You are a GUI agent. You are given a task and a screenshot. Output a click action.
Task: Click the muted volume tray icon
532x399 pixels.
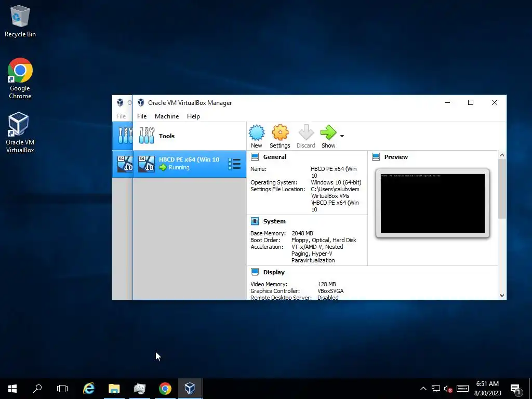coord(448,389)
